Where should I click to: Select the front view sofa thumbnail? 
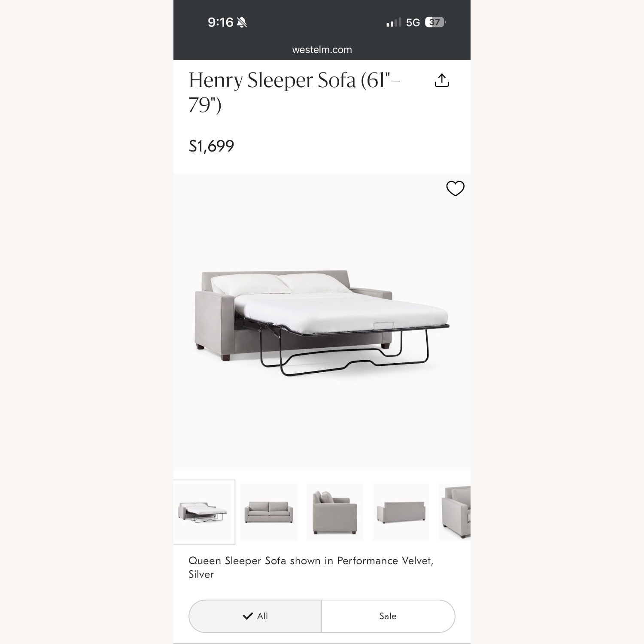269,512
